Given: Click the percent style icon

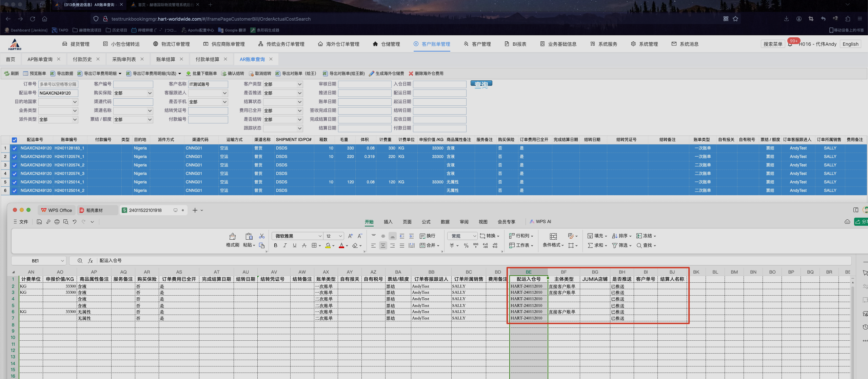Looking at the screenshot, I should point(466,245).
